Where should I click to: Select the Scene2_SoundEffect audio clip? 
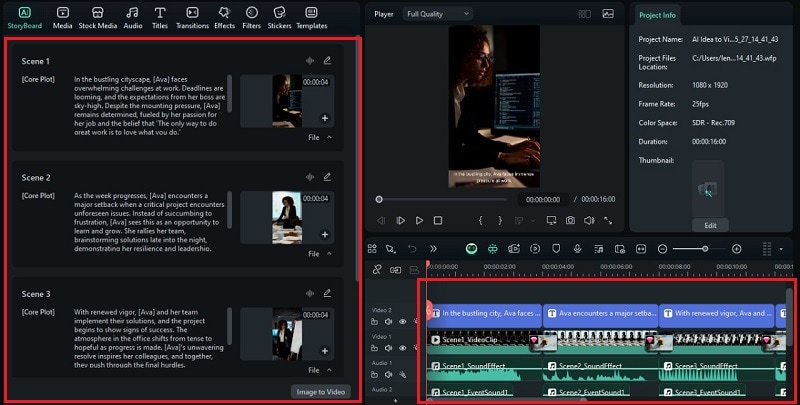click(x=601, y=369)
